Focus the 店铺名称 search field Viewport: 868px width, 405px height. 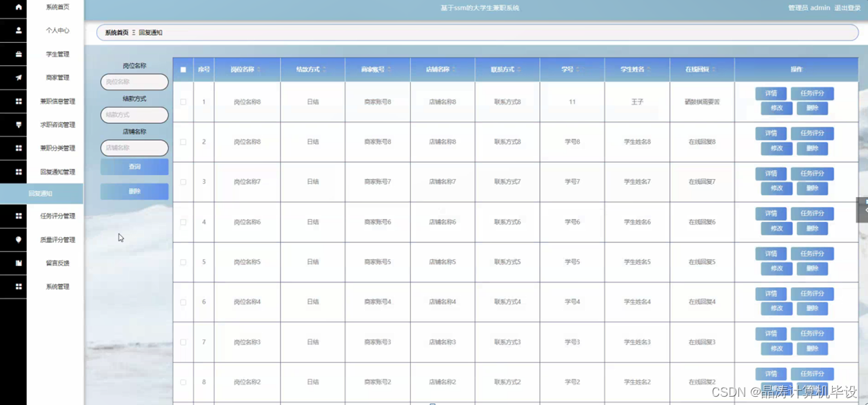[134, 148]
